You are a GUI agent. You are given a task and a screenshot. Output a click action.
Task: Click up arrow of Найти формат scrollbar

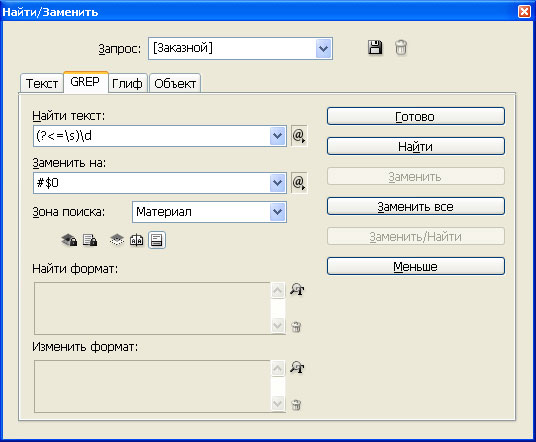(278, 291)
